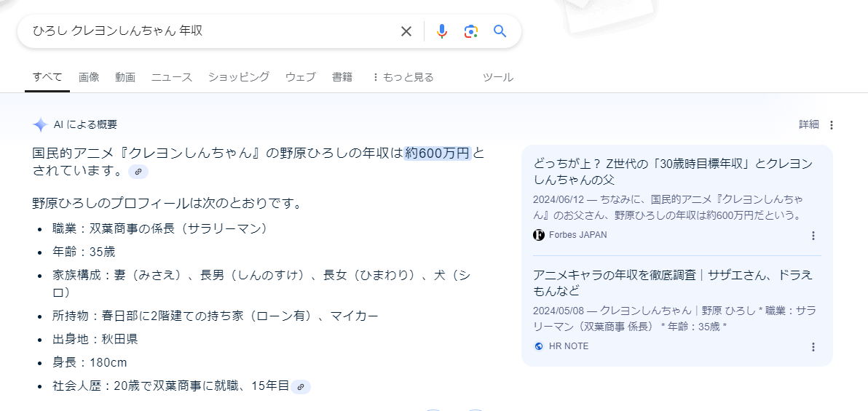Click bullet 所持物：春日部に2階建ての持ち家
Screen dimensions: 868x411
click(216, 316)
